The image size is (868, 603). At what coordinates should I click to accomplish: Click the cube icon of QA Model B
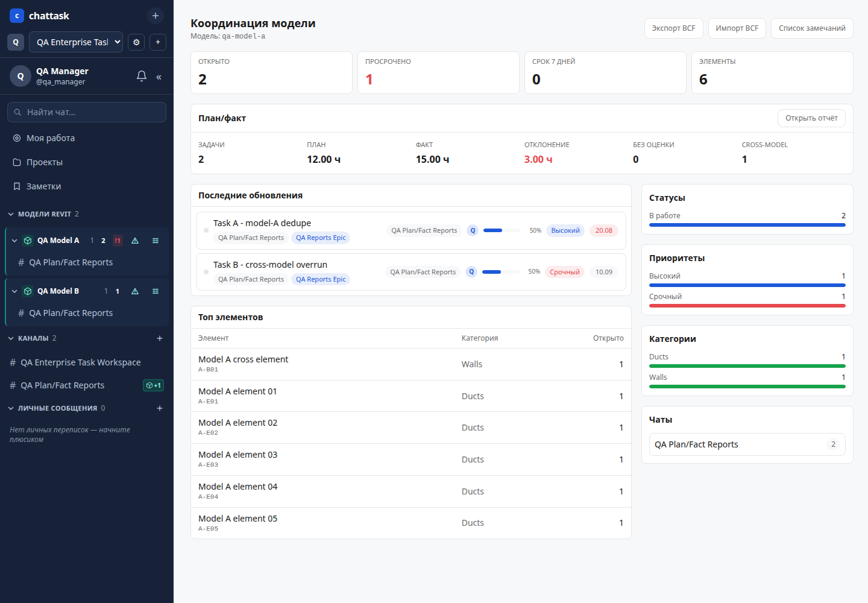point(28,291)
